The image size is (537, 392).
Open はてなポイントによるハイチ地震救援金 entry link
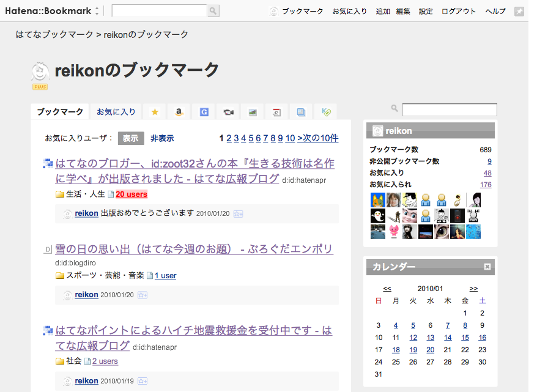pos(193,338)
